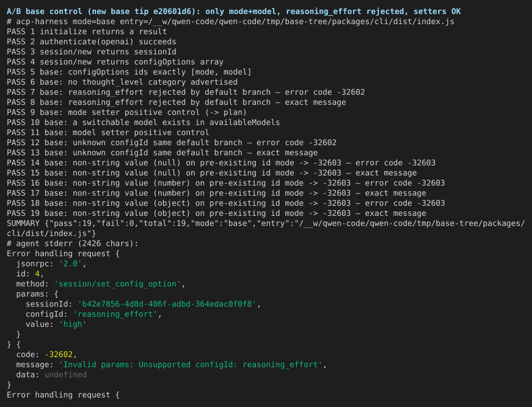Click PASS 2 authenticate(openai) succeeds line
This screenshot has width=532, height=407.
(x=91, y=41)
